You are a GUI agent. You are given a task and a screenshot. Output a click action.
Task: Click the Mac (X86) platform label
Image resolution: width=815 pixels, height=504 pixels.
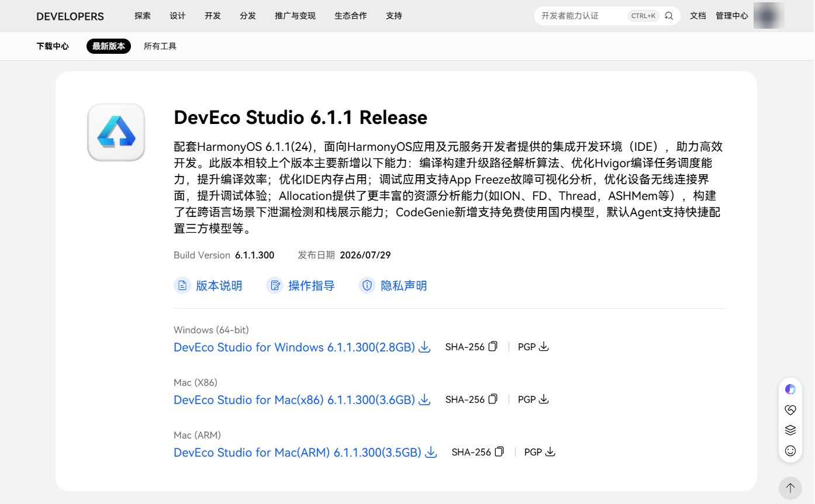195,382
